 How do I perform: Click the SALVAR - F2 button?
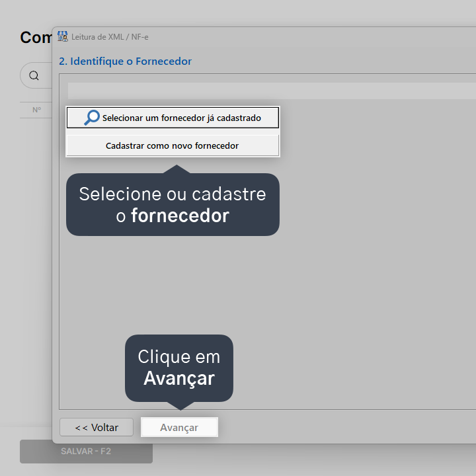coord(86,452)
